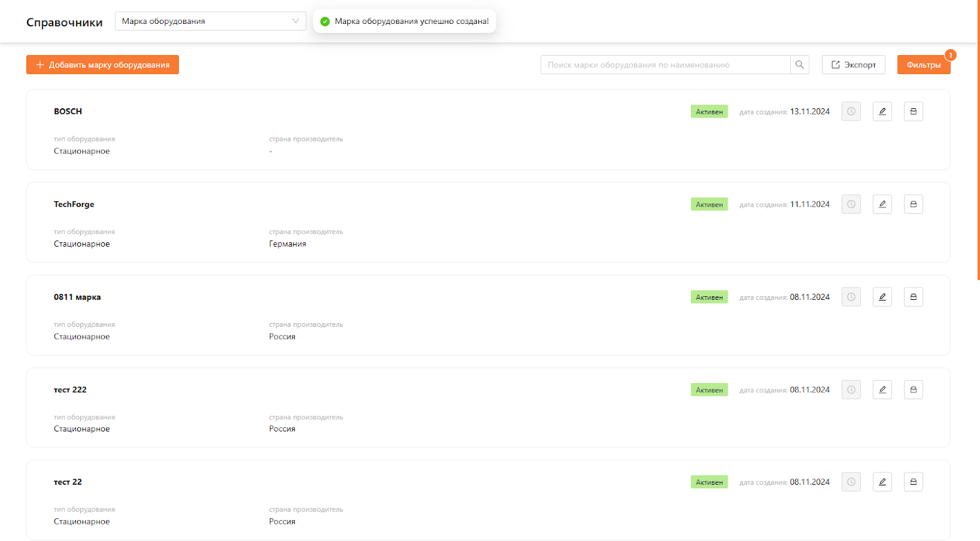Edit the BOSCH equipment brand
The width and height of the screenshot is (980, 541).
click(882, 111)
